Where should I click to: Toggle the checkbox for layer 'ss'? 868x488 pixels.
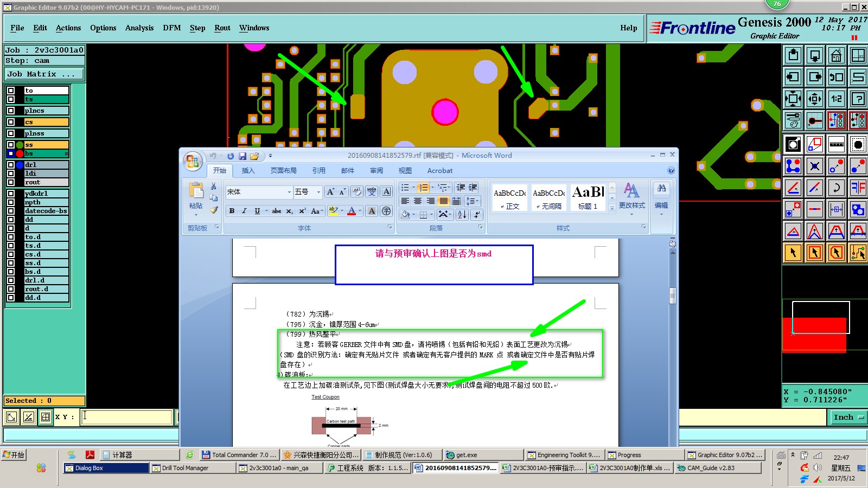[x=11, y=145]
